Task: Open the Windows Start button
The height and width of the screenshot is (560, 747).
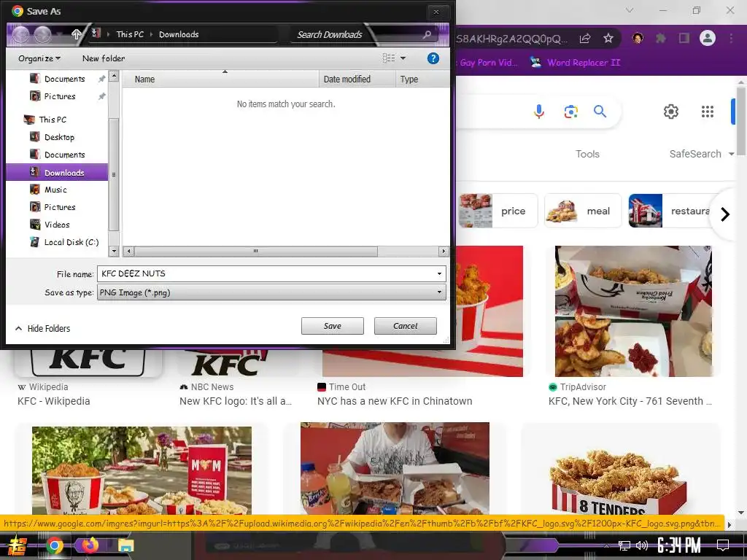Action: [18, 545]
